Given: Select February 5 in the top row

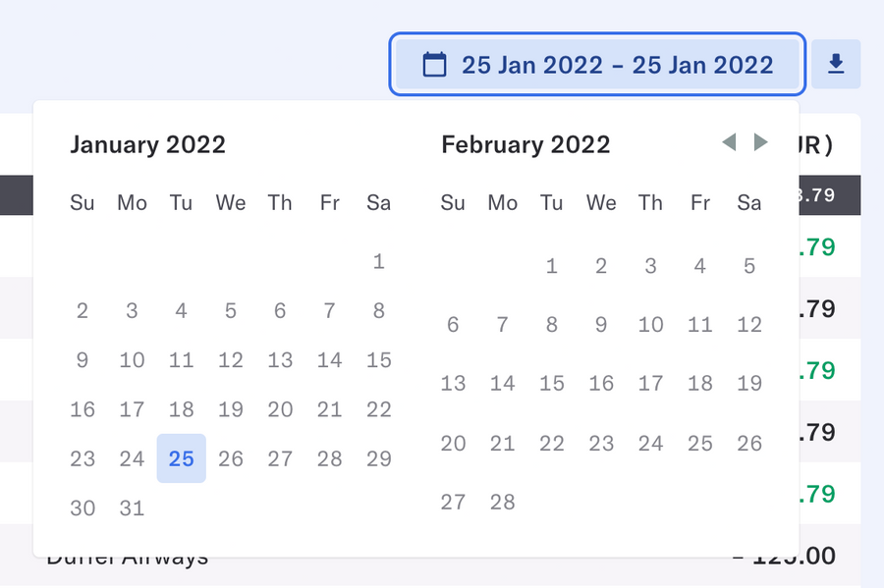Looking at the screenshot, I should click(748, 265).
